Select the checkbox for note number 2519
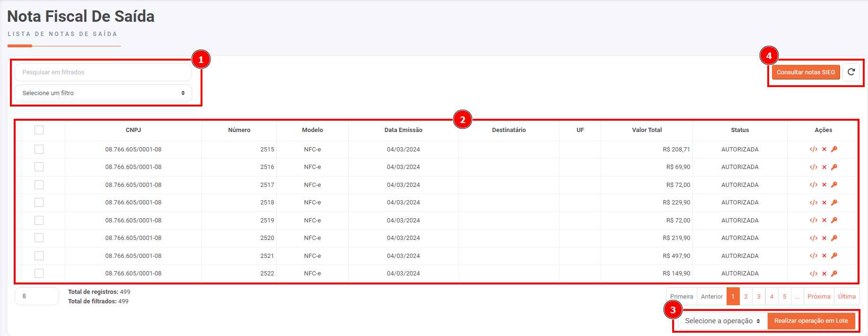868x336 pixels. tap(39, 221)
